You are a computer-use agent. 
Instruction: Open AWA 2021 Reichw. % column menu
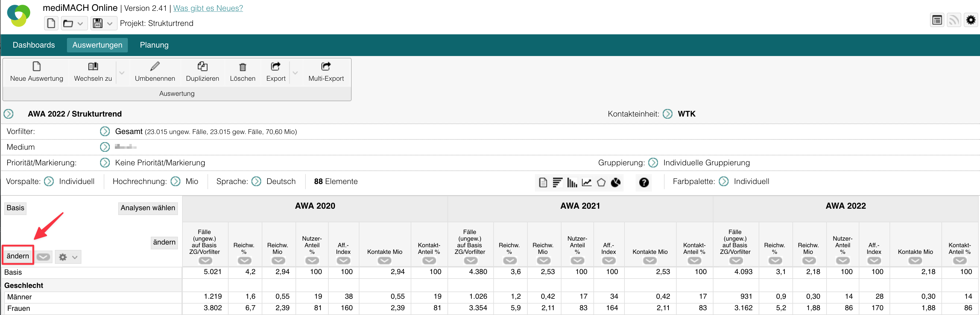[x=510, y=261]
